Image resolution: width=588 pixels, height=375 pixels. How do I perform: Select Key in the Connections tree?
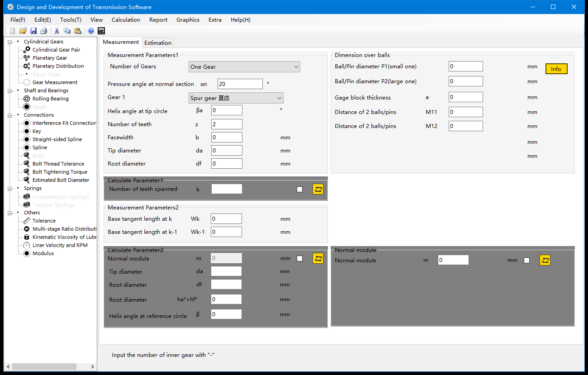(37, 131)
